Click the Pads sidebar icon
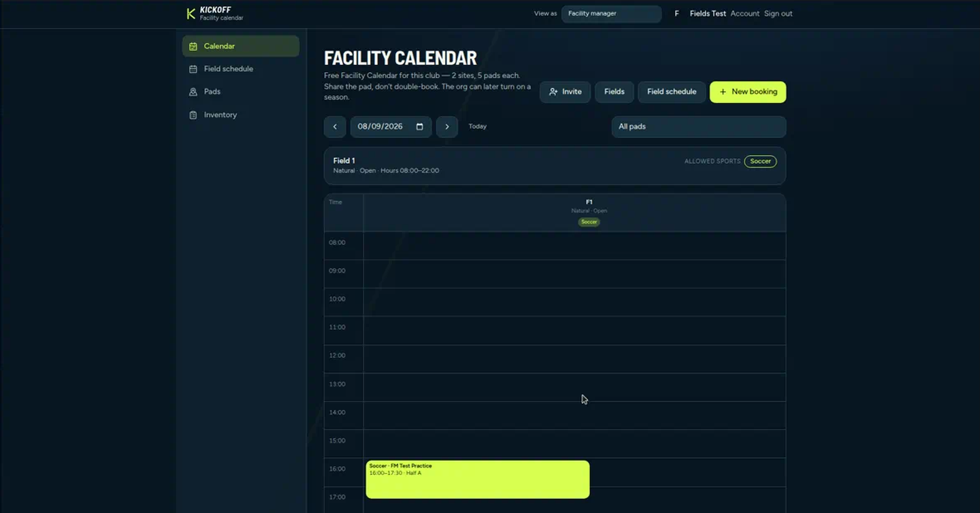980x513 pixels. tap(193, 92)
